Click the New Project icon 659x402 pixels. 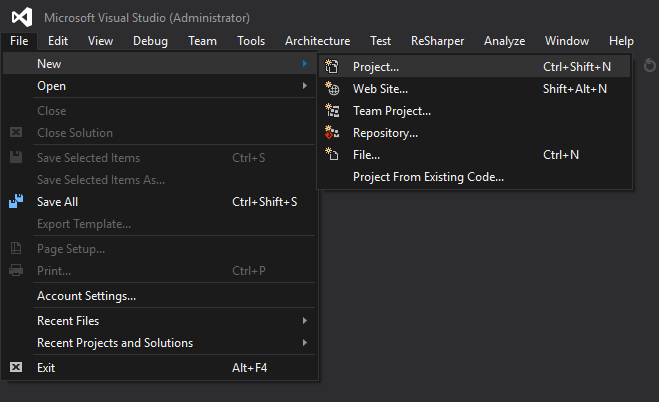[x=333, y=67]
